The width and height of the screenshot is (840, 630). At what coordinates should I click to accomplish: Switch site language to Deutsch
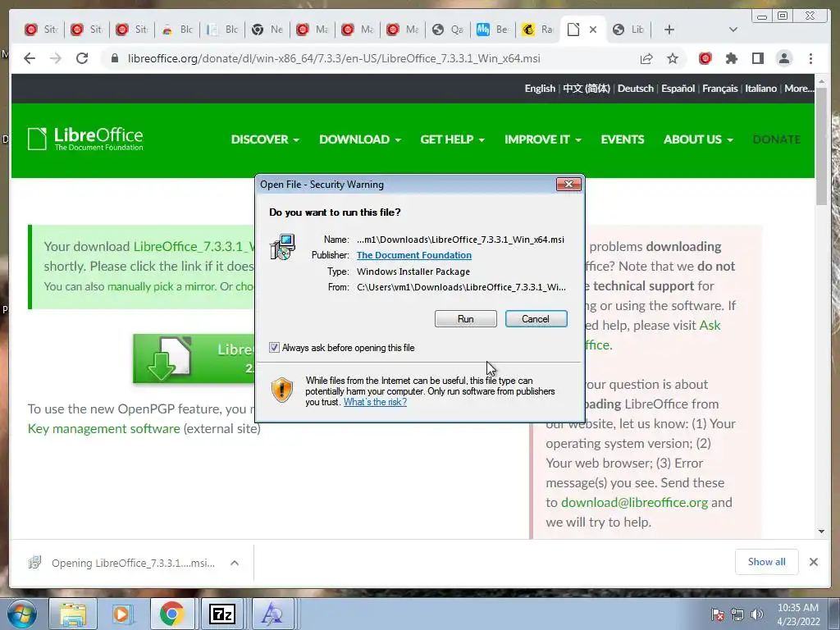tap(636, 89)
